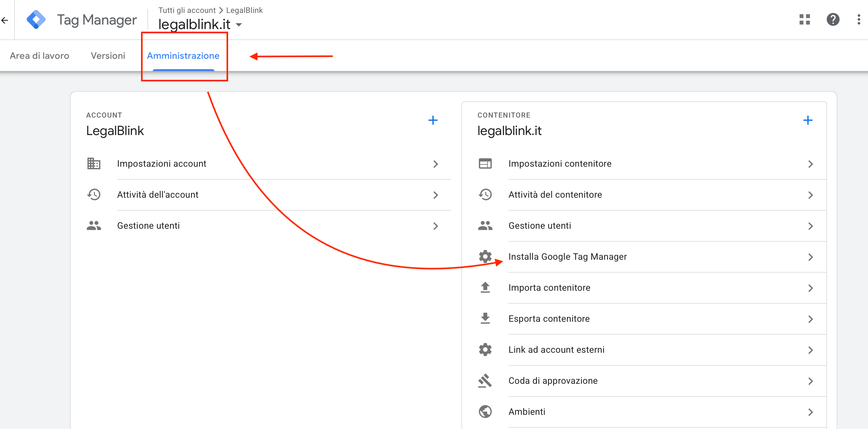The width and height of the screenshot is (868, 429).
Task: Expand Attività dell'account chevron
Action: pos(436,195)
